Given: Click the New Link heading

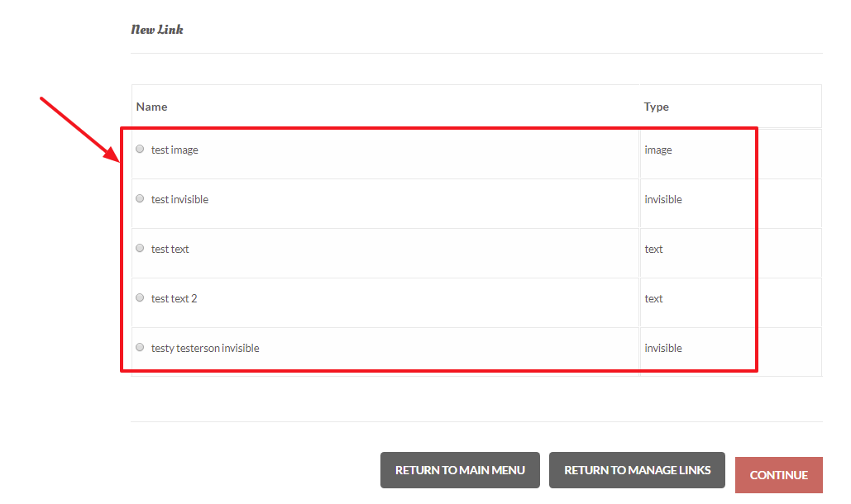Looking at the screenshot, I should click(157, 30).
